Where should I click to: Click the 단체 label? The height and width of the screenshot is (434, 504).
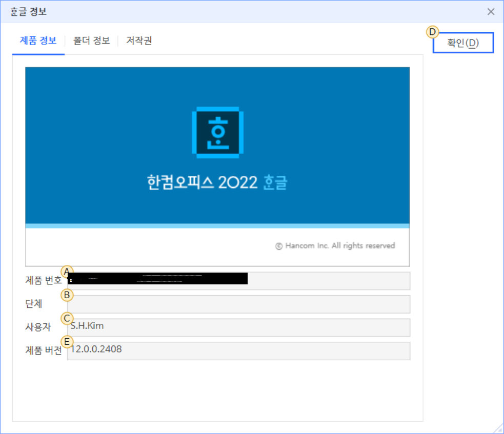point(34,303)
